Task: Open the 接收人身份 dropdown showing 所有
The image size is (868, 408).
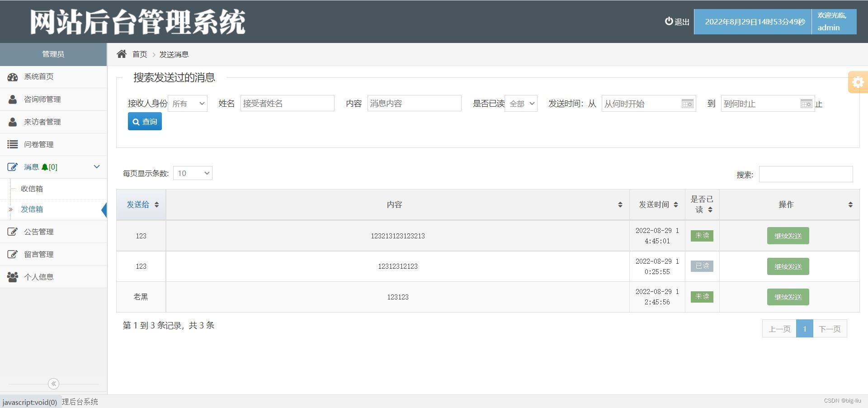Action: click(x=188, y=104)
